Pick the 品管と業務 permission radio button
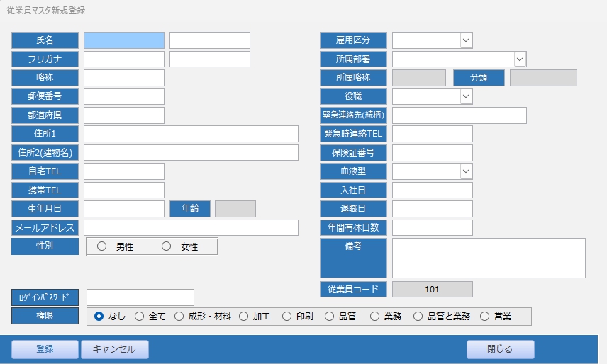This screenshot has width=607, height=364. click(x=418, y=317)
